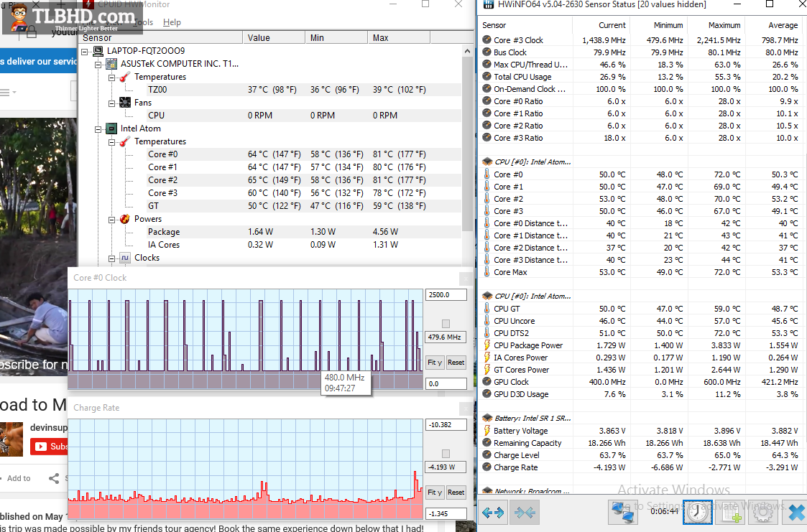This screenshot has width=807, height=532.
Task: Select the Remaining Capacity row in HWiNFO
Action: click(x=641, y=443)
